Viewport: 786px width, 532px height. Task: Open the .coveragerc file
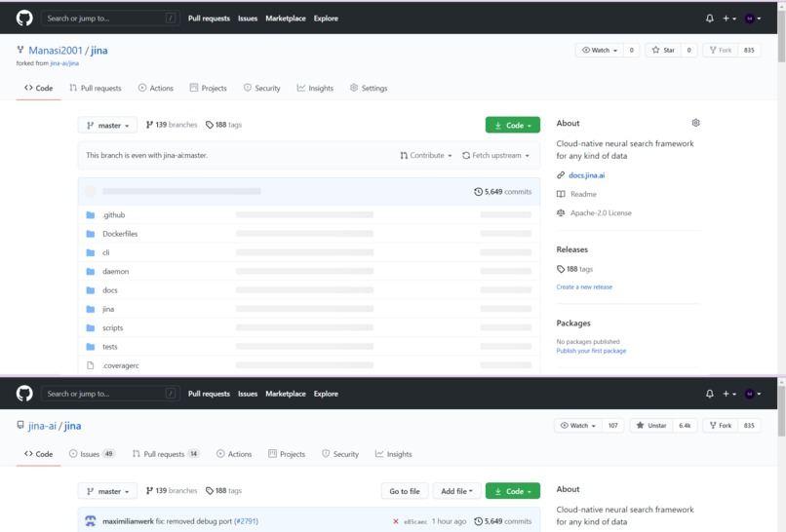(121, 365)
